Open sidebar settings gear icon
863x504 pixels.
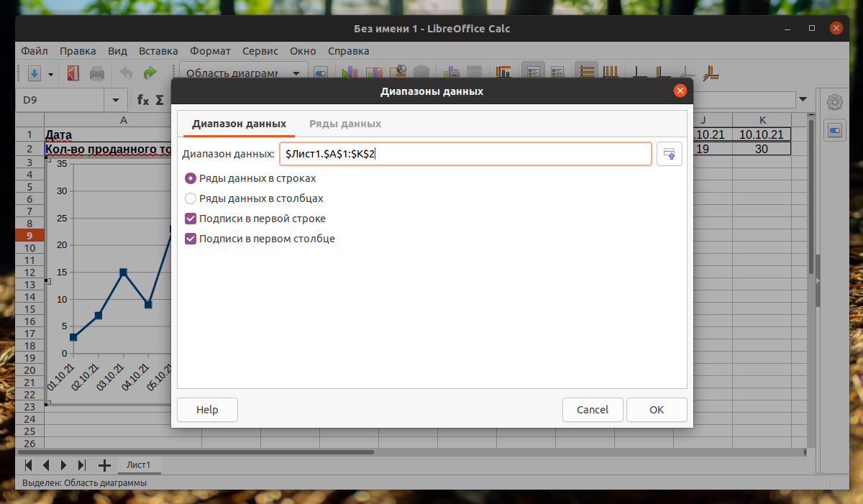coord(834,101)
